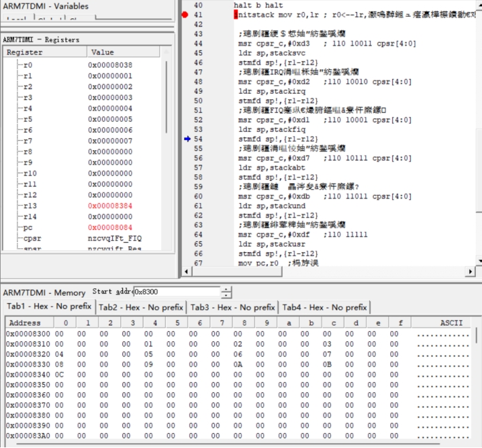Click line 60 msr cpsr_c,#0xdb
Screen dimensions: 482x448
pos(274,196)
